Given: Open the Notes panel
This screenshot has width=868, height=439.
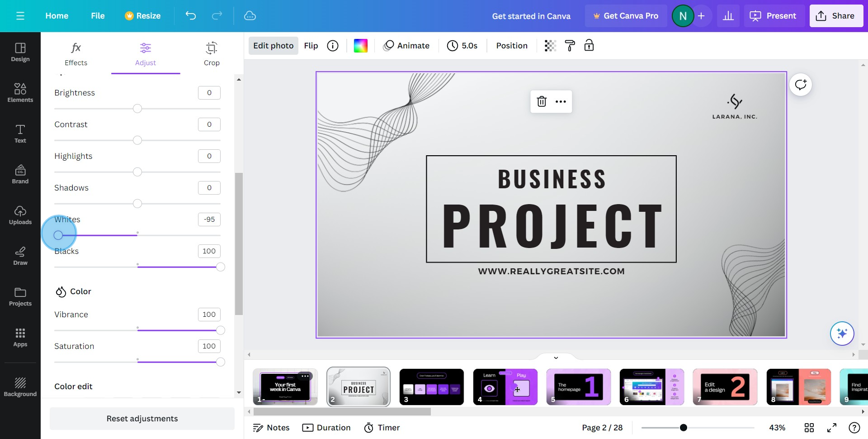Looking at the screenshot, I should 271,428.
